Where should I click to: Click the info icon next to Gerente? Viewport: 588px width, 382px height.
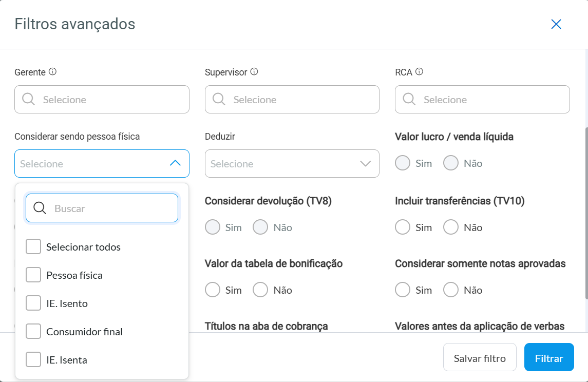pyautogui.click(x=52, y=72)
